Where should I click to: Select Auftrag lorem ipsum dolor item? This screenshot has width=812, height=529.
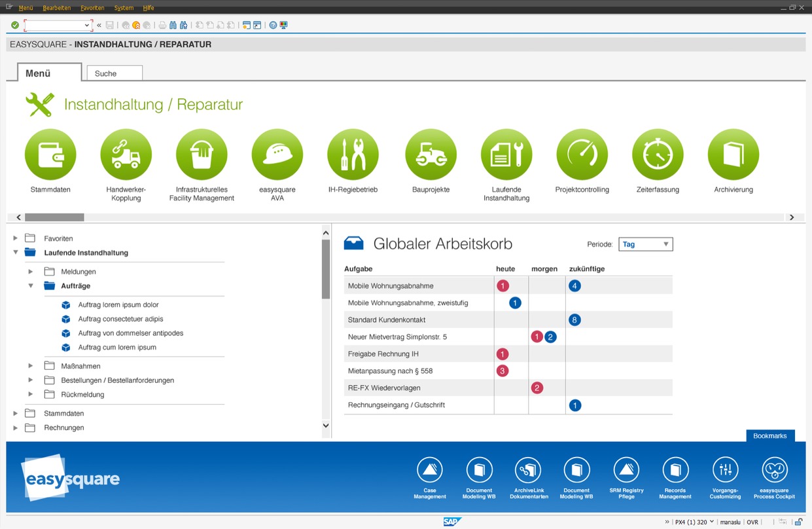(118, 305)
